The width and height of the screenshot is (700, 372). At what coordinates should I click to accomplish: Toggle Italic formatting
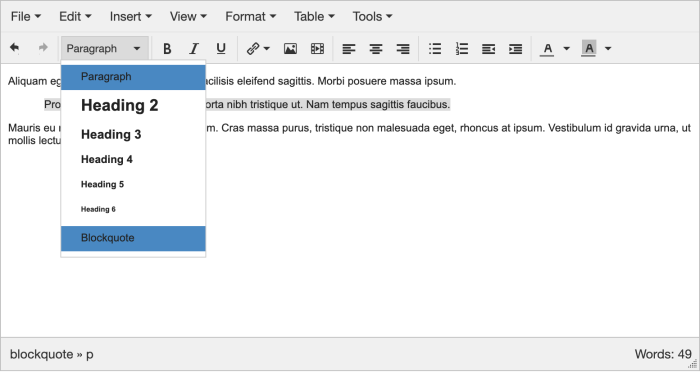pyautogui.click(x=194, y=48)
